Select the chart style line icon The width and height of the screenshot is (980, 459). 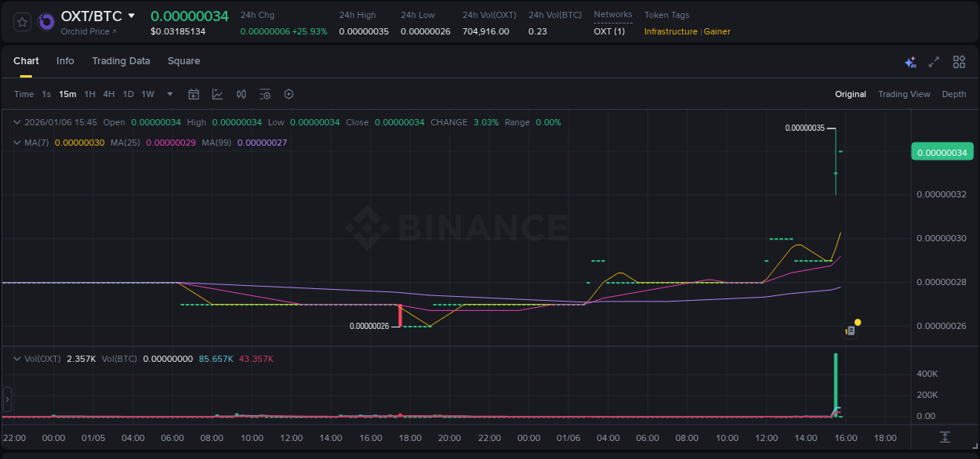217,94
